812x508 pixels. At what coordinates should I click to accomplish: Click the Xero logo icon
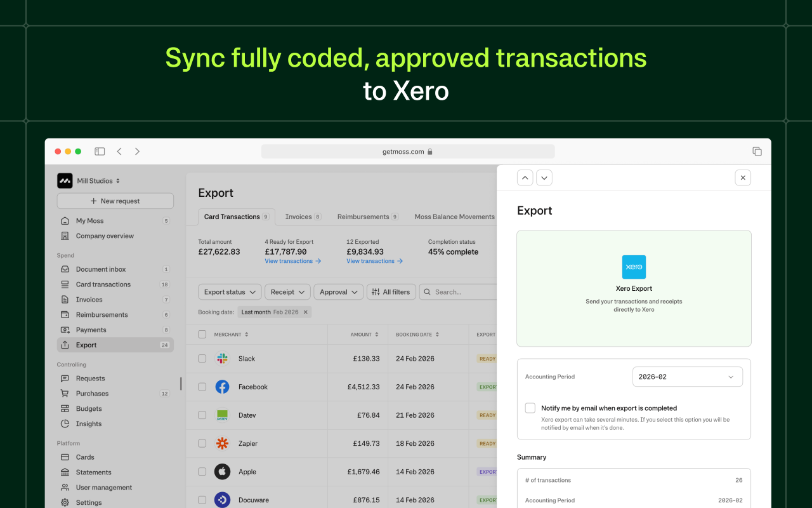(634, 267)
